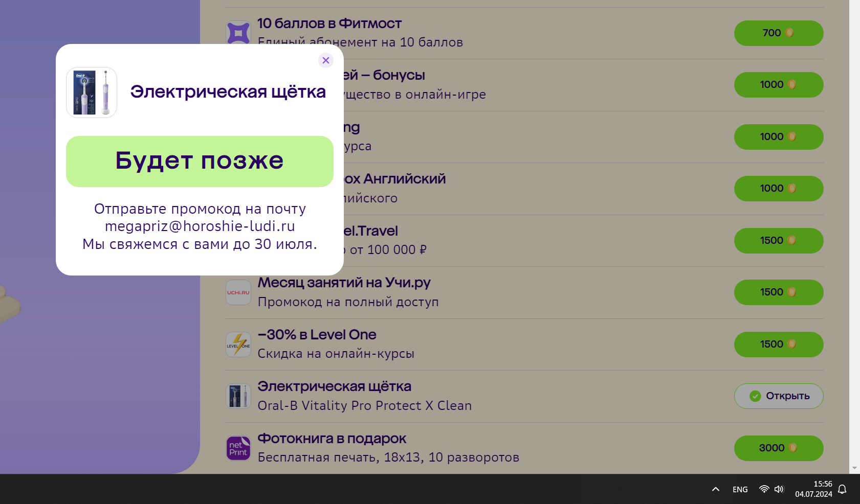Click the email megapriz@horoshie-ludi.ru in the popup
This screenshot has height=504, width=860.
[200, 226]
